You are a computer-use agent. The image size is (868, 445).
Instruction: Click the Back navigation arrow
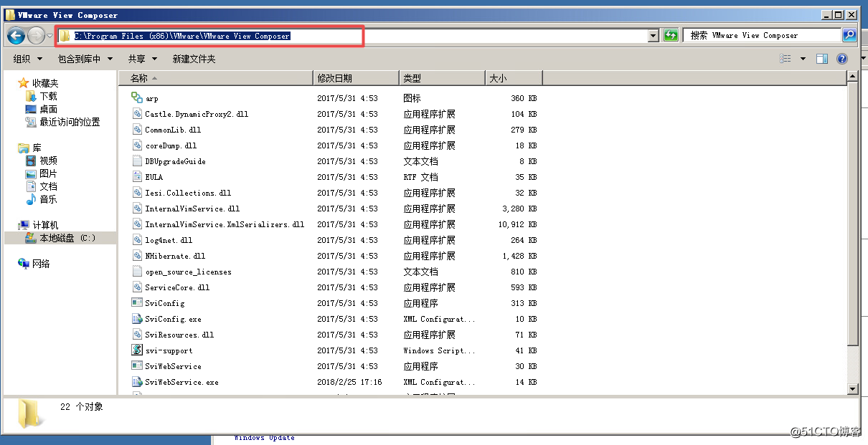click(x=16, y=35)
